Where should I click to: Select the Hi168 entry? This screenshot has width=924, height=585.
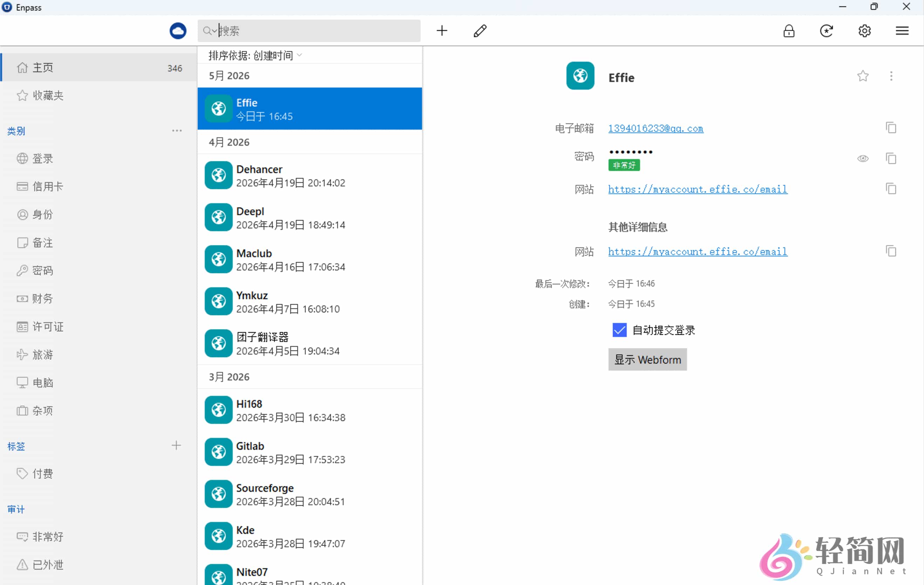[x=310, y=410]
